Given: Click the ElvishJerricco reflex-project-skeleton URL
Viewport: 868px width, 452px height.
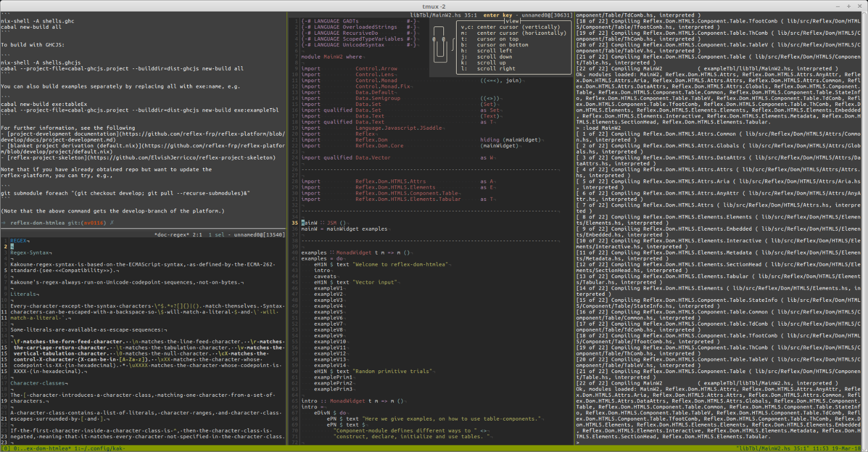Looking at the screenshot, I should 182,158.
